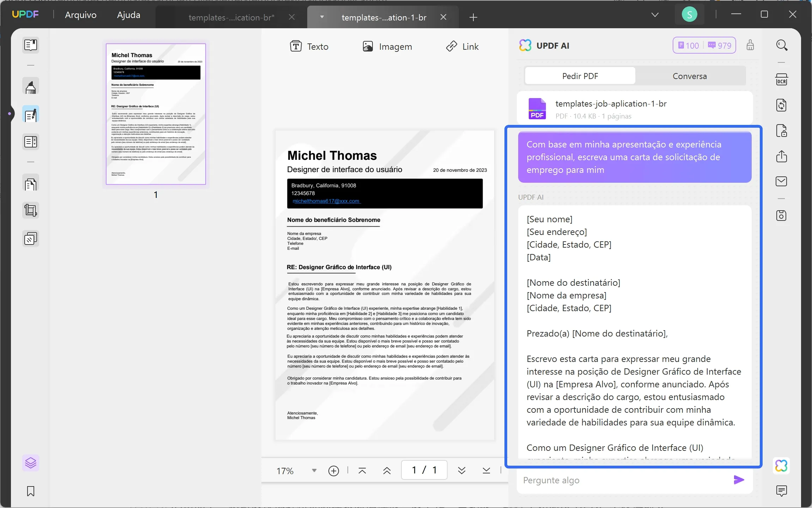The height and width of the screenshot is (508, 812).
Task: Add a Texto text box
Action: pos(309,47)
